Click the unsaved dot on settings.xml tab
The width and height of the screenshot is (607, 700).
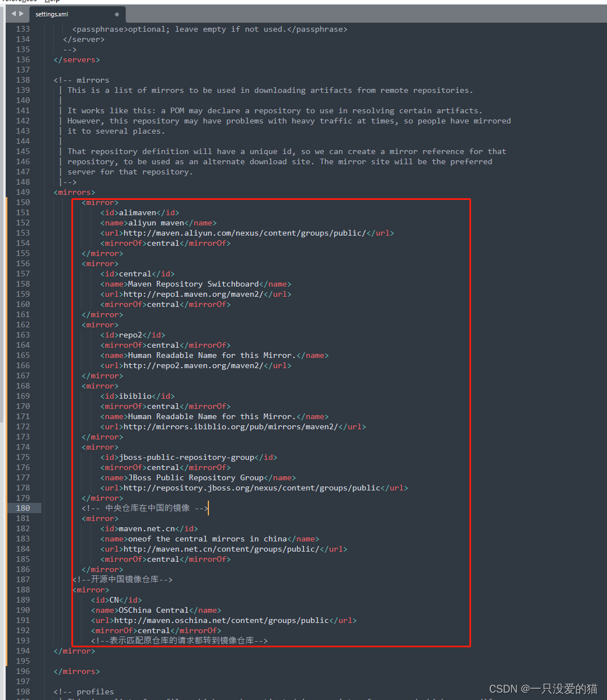(x=117, y=14)
